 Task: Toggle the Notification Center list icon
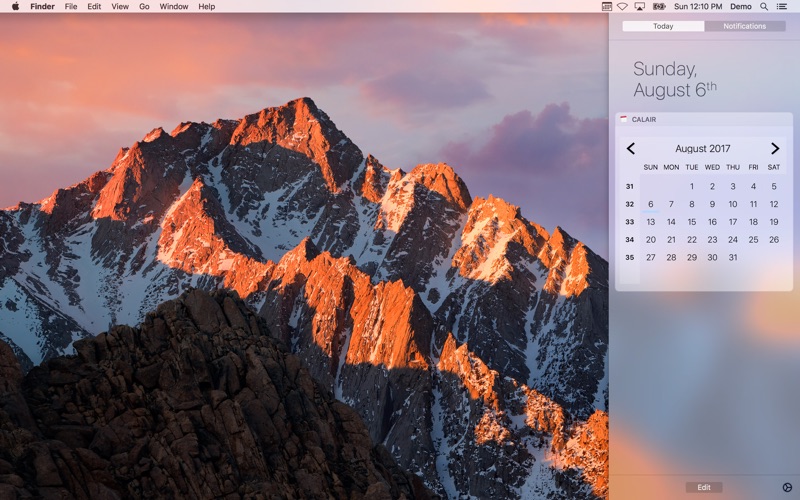[x=784, y=6]
